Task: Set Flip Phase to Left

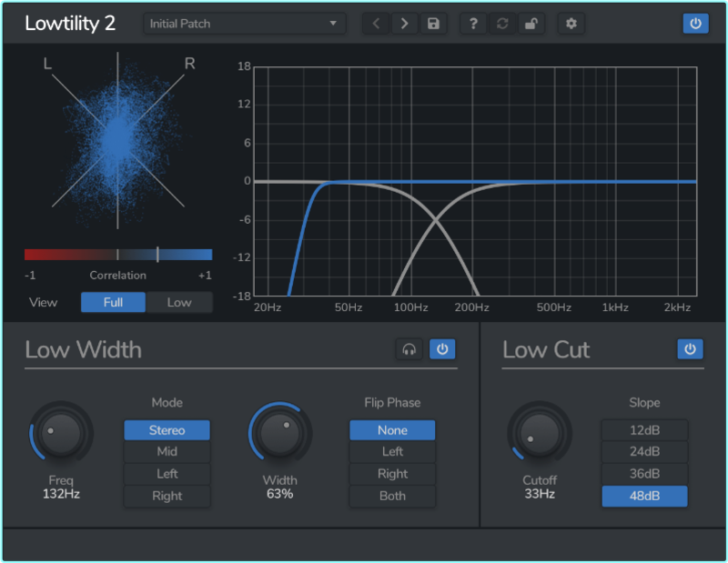Action: click(393, 452)
